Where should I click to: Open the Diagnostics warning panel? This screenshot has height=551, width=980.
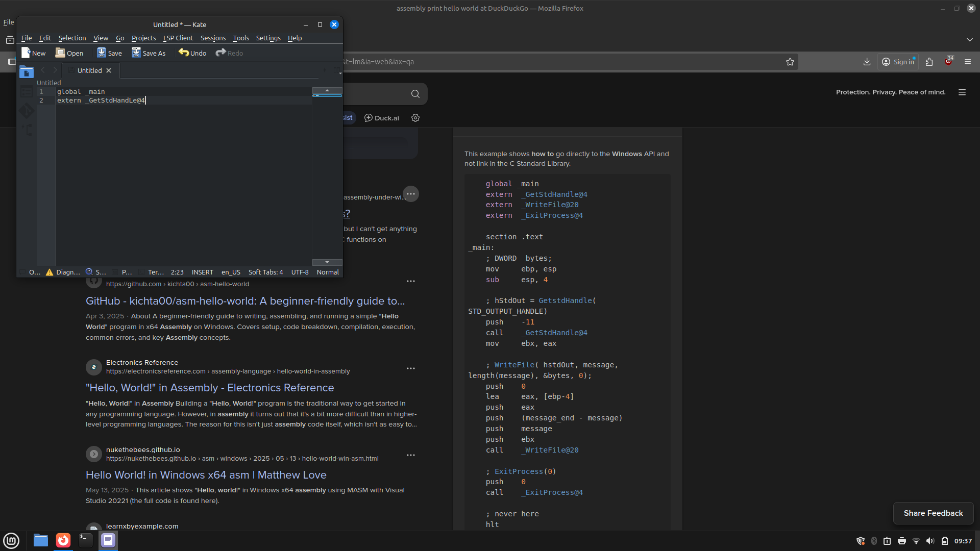point(63,272)
